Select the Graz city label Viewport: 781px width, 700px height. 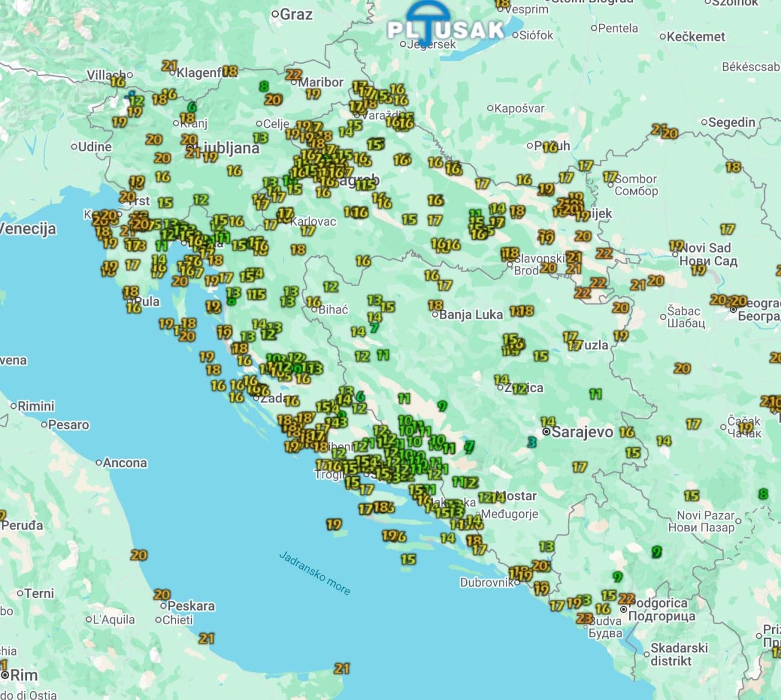click(x=296, y=14)
